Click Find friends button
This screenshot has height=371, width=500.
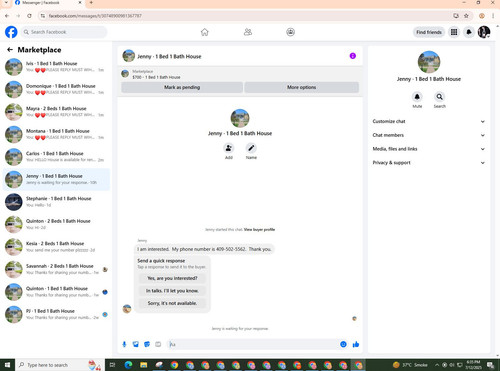point(429,32)
